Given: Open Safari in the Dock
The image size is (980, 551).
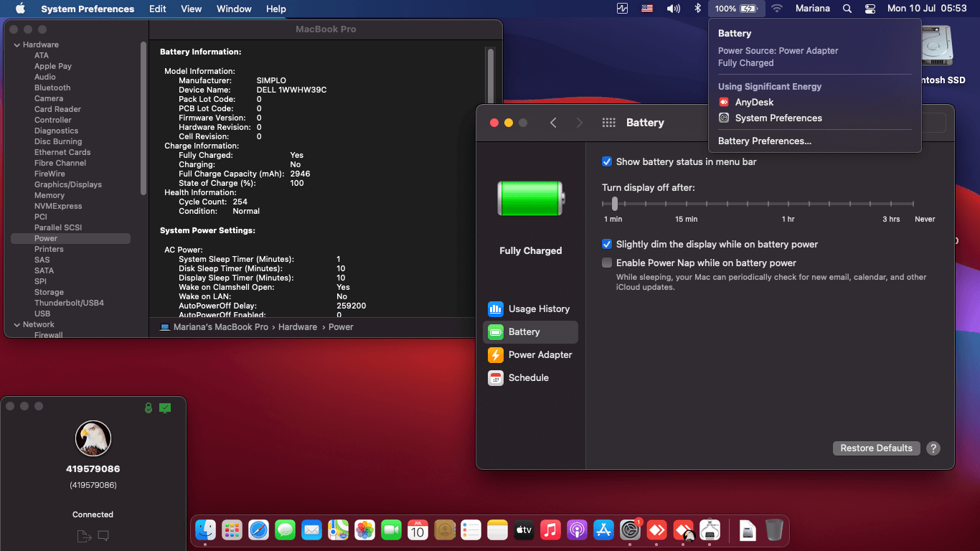Looking at the screenshot, I should [x=258, y=530].
